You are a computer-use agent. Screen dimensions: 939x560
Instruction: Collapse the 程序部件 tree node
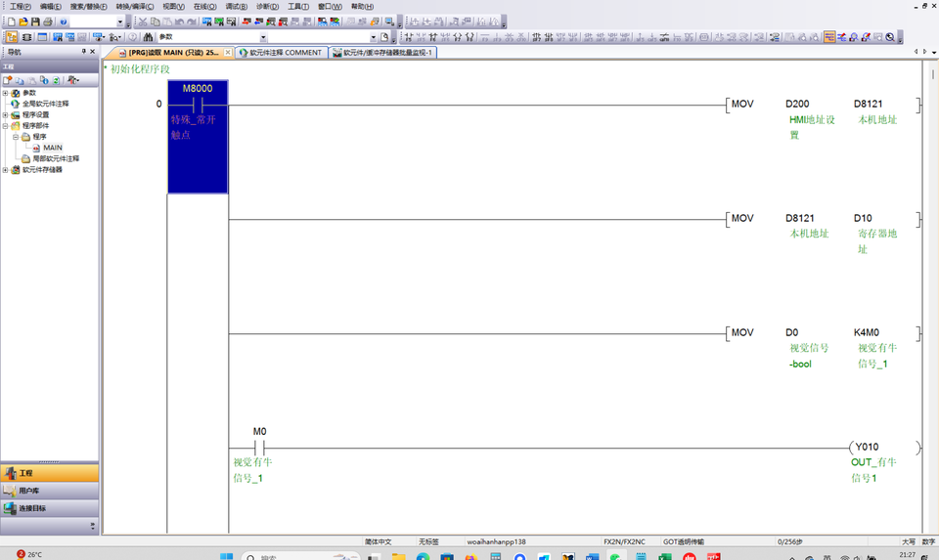tap(5, 126)
